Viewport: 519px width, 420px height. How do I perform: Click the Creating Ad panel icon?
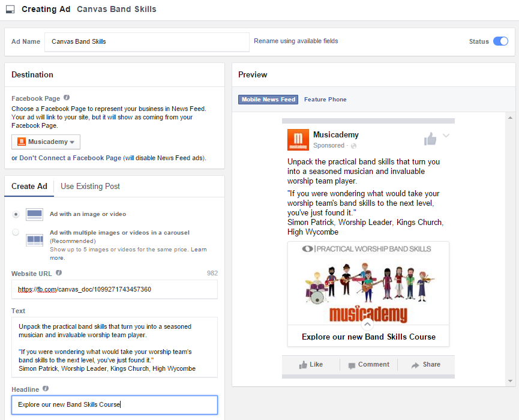[11, 9]
